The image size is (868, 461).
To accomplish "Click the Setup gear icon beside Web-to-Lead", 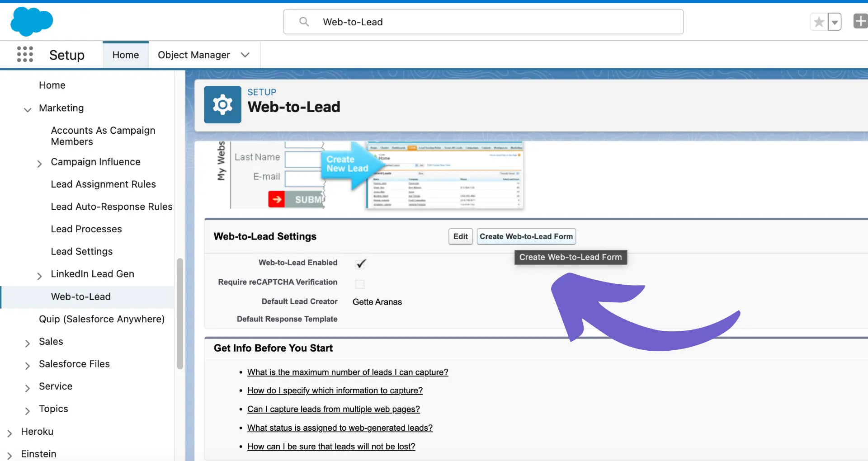I will (x=222, y=104).
